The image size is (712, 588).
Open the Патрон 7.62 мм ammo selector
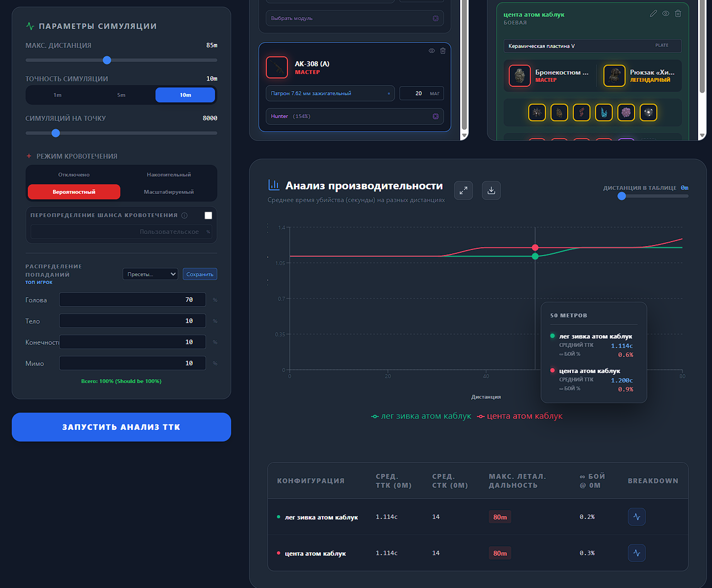click(330, 94)
